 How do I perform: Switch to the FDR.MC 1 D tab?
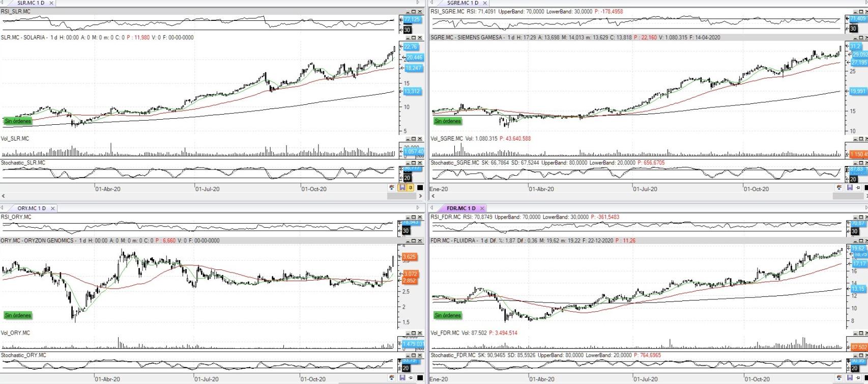[x=461, y=208]
